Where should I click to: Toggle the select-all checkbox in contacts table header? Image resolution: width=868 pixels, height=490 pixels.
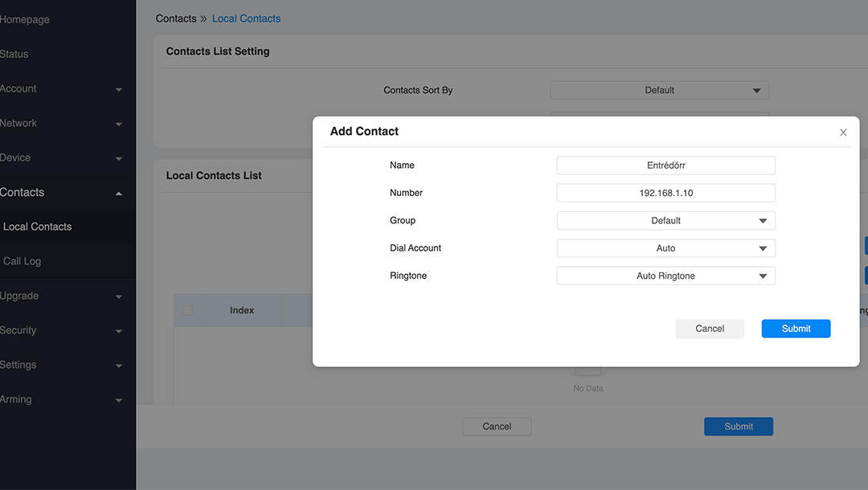point(188,310)
